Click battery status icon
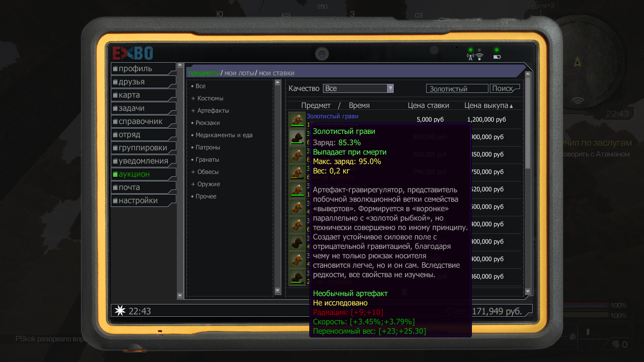Screen dimensions: 644x362 coord(497,57)
